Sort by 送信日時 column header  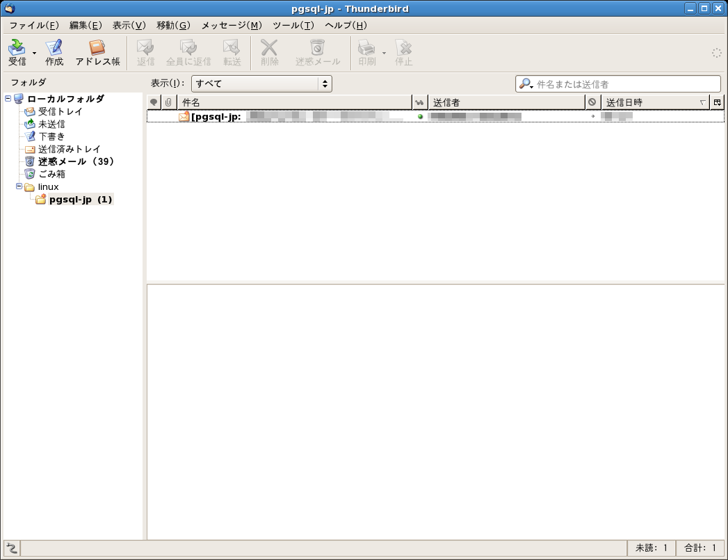click(655, 103)
